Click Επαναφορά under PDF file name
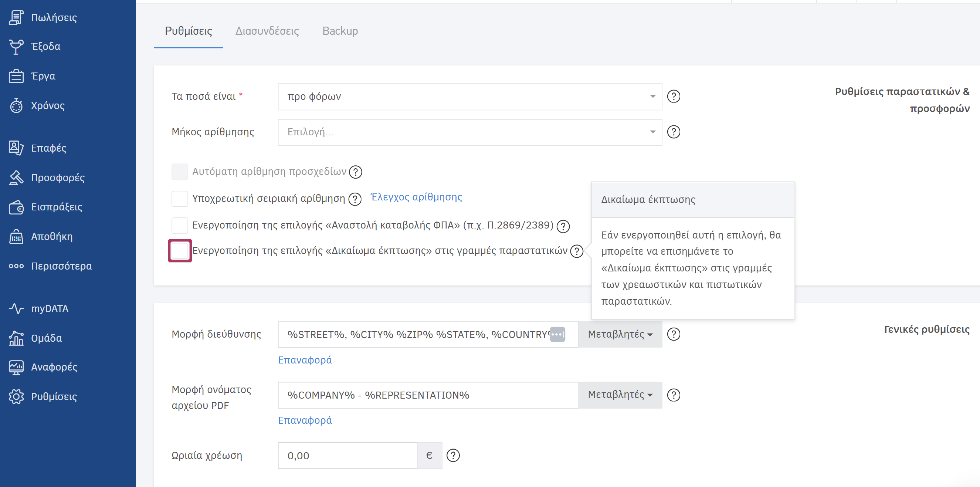This screenshot has width=980, height=487. pyautogui.click(x=305, y=421)
